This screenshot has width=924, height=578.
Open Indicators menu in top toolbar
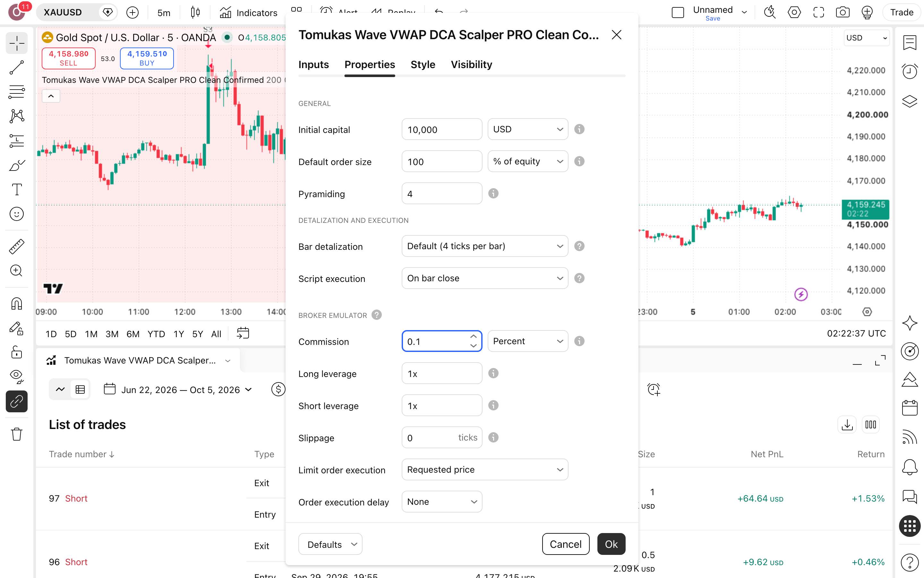[x=249, y=13]
